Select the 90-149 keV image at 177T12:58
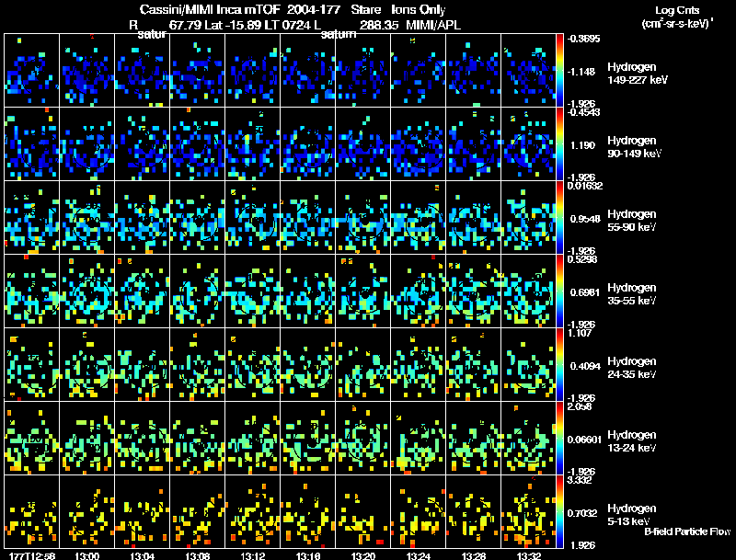Image resolution: width=736 pixels, height=560 pixels. coord(31,144)
